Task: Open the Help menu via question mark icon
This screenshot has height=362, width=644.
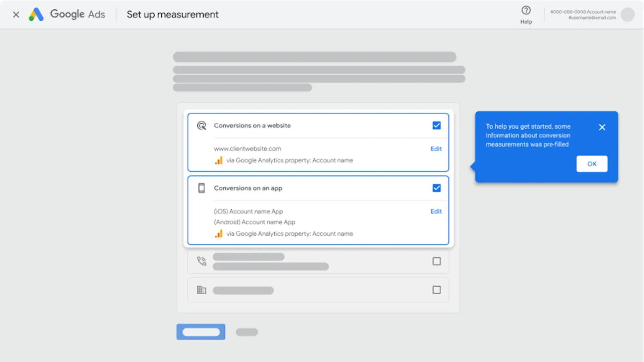Action: click(x=526, y=11)
